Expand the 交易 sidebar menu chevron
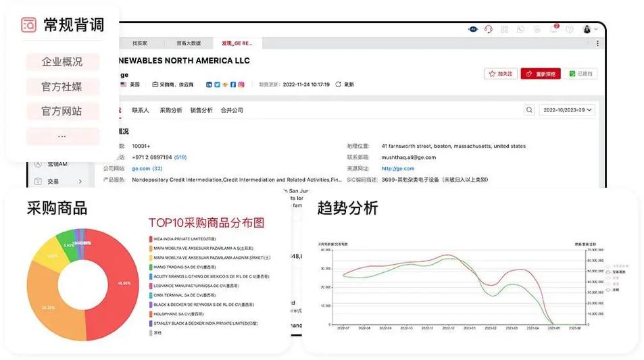The width and height of the screenshot is (644, 360). coord(80,182)
